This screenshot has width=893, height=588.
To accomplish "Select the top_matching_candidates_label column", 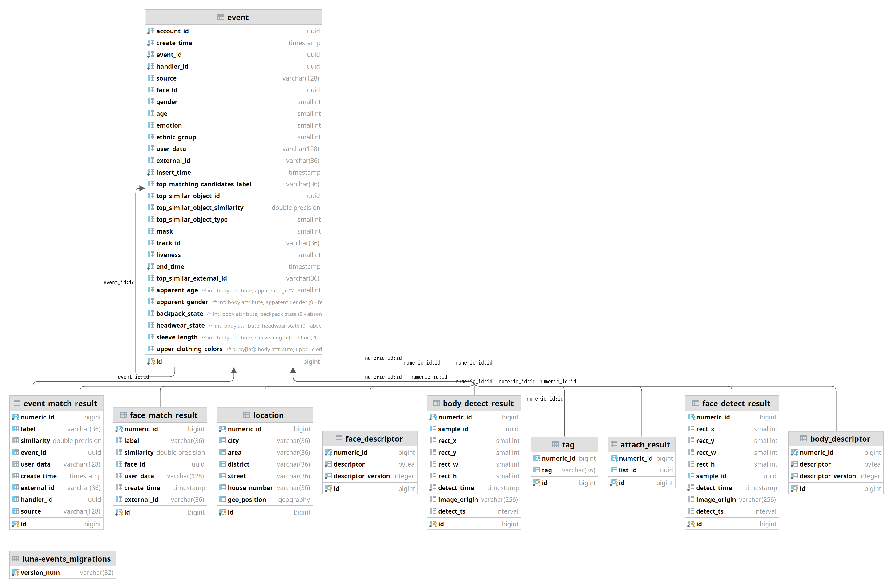I will 234,184.
